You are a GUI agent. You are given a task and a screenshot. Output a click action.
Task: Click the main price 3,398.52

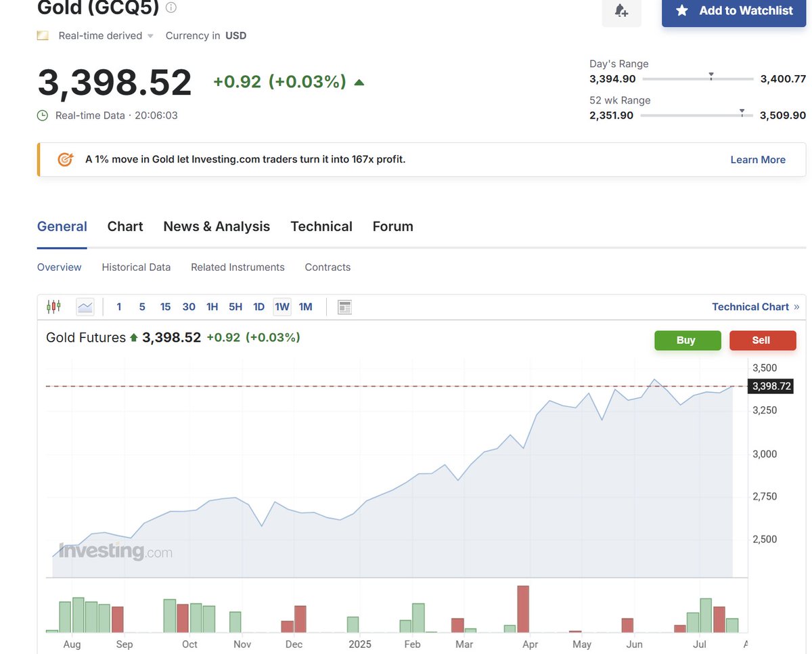[115, 83]
